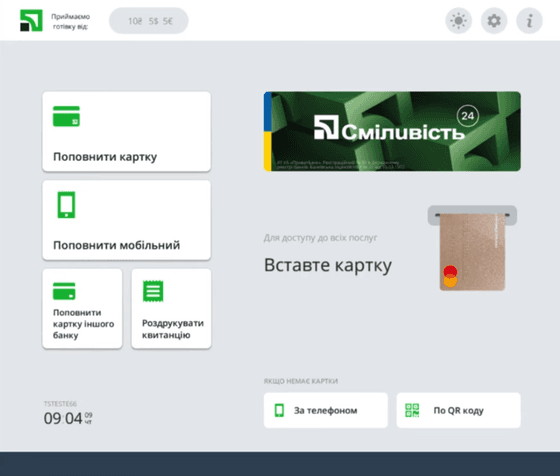Click the ЯКЩО НЕМАЄ КАРТКИ label
This screenshot has width=560, height=476.
pyautogui.click(x=301, y=381)
